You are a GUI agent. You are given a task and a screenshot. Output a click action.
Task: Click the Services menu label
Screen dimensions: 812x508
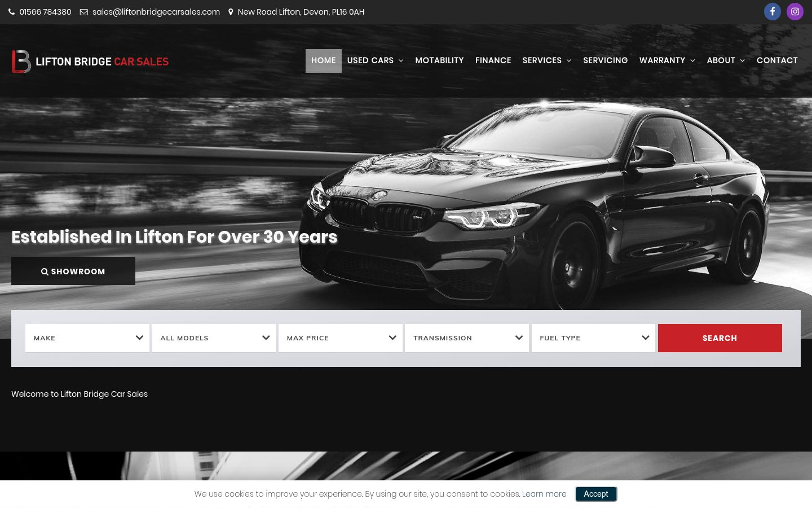(x=542, y=60)
